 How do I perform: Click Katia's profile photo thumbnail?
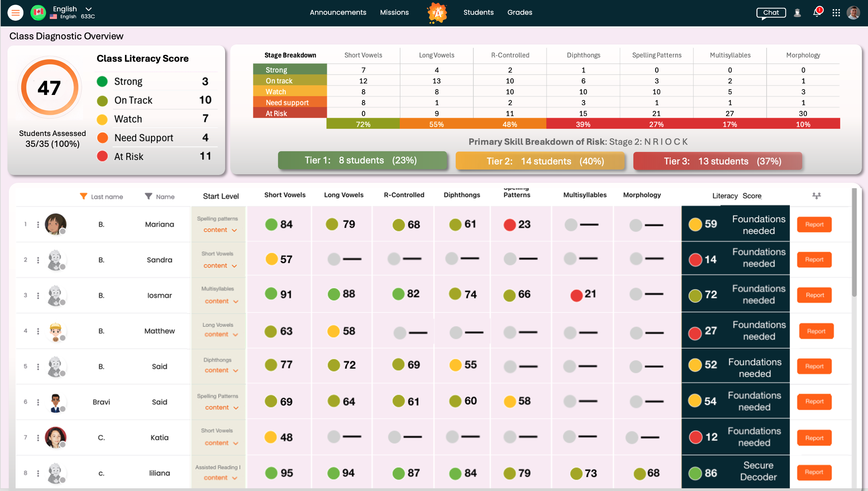[56, 437]
